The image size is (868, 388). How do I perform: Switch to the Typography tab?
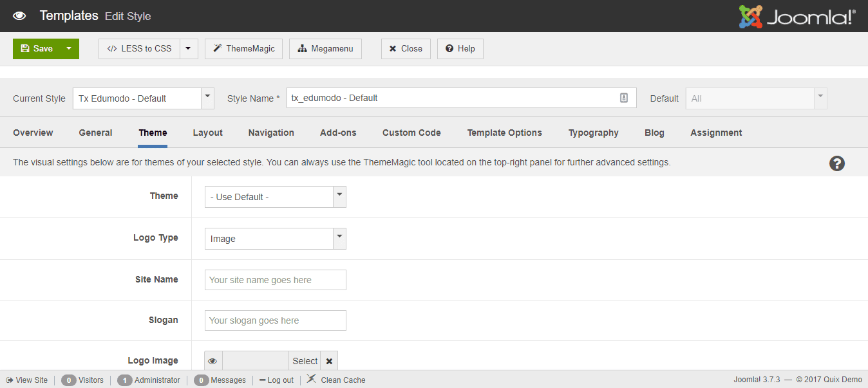point(593,133)
